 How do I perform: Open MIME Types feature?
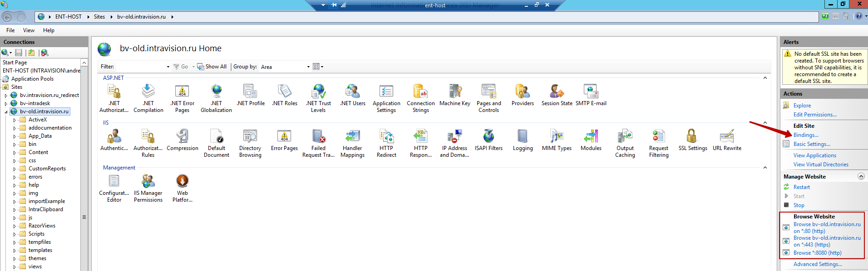557,140
